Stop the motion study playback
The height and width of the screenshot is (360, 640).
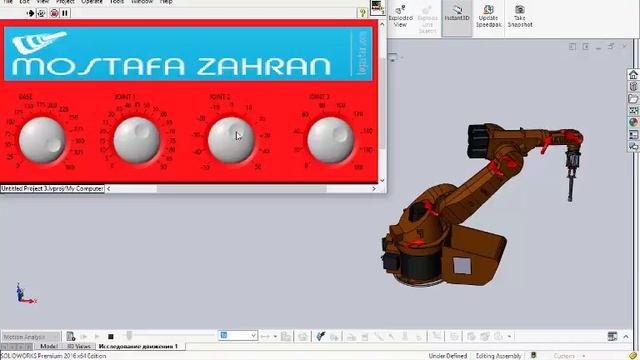pos(111,336)
